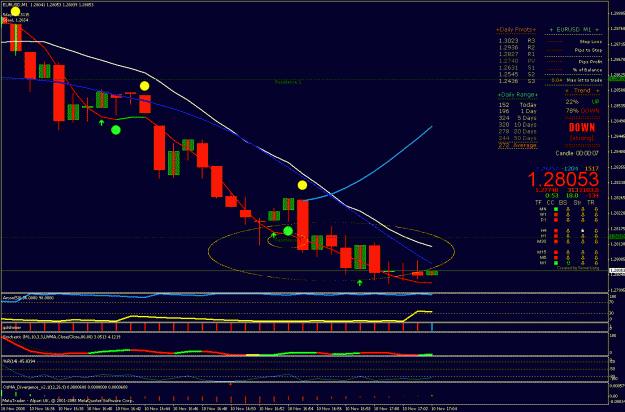Click the large red 'DOWN' trend signal
Image resolution: width=625 pixels, height=412 pixels.
[582, 128]
